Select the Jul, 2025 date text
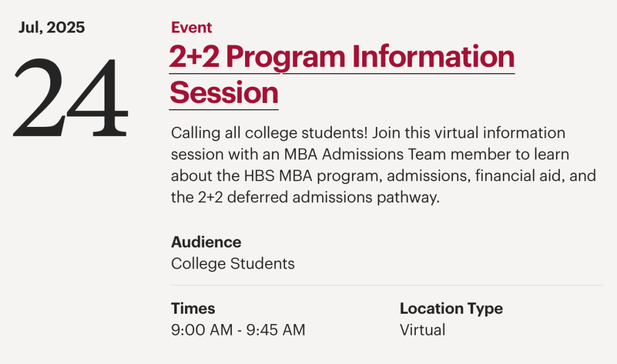Screen dimensions: 617x364 pos(51,27)
